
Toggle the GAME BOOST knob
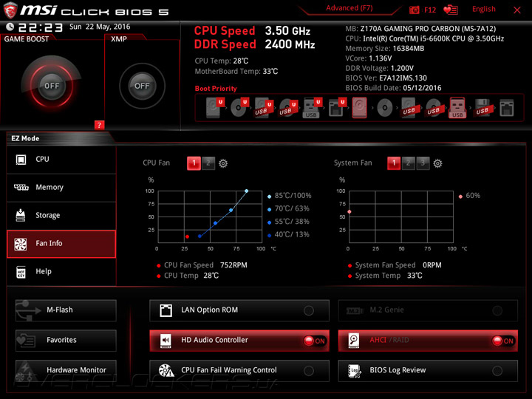tap(52, 86)
